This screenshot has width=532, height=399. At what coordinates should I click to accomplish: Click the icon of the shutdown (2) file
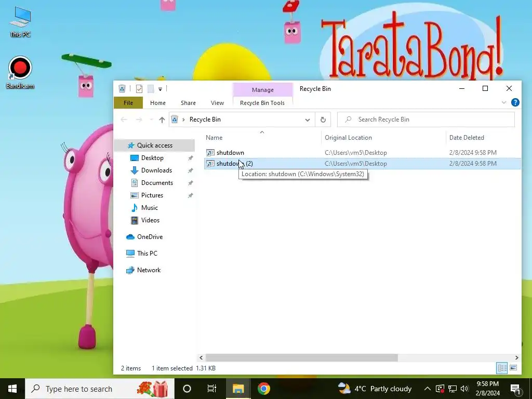click(210, 164)
